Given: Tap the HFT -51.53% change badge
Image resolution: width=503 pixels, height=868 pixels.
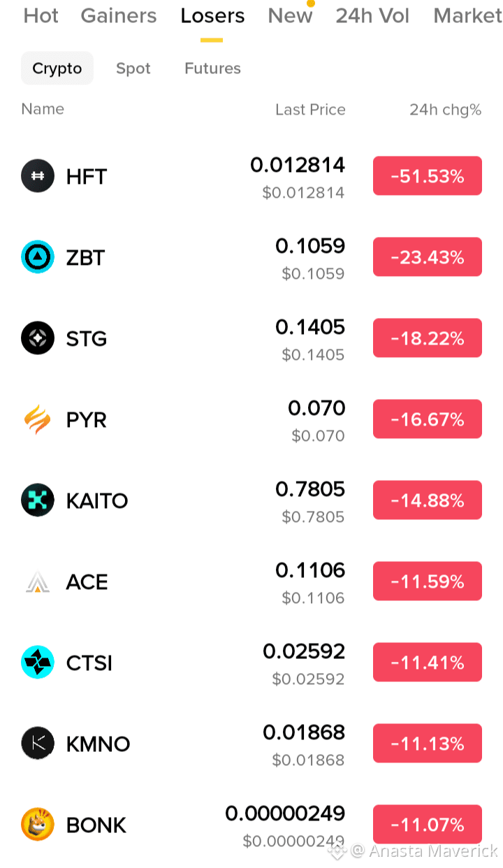Looking at the screenshot, I should pyautogui.click(x=428, y=176).
